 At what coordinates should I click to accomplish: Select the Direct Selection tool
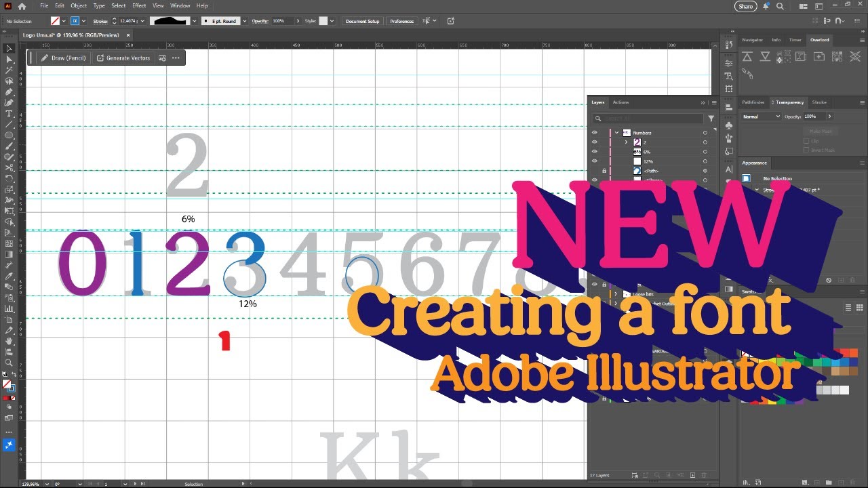tap(9, 60)
